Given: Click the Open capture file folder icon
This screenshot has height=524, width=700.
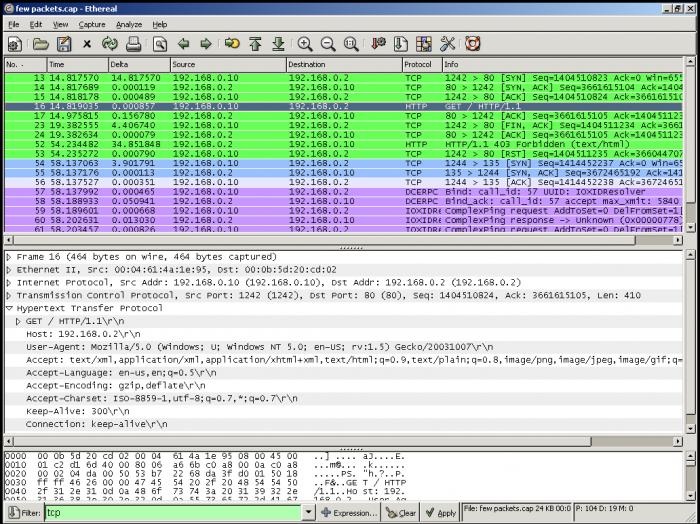Looking at the screenshot, I should (41, 44).
